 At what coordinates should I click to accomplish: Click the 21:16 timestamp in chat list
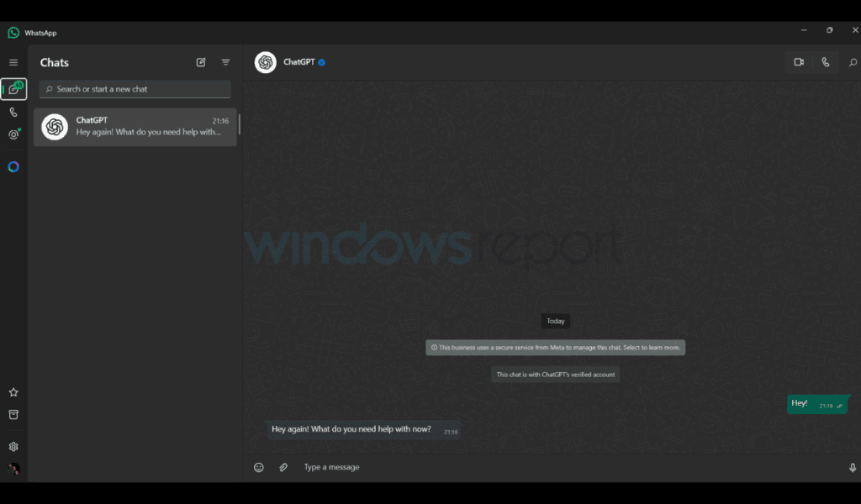[x=221, y=121]
